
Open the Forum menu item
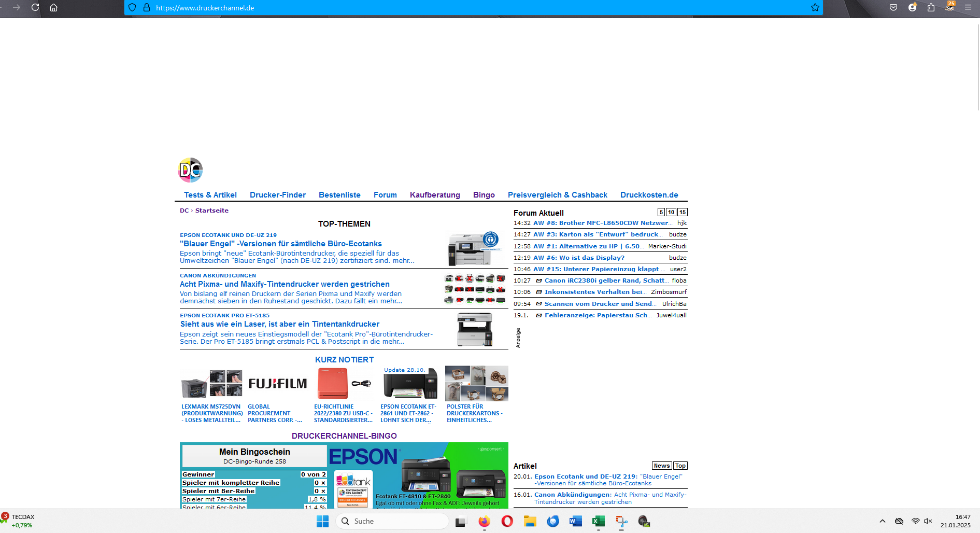click(385, 195)
